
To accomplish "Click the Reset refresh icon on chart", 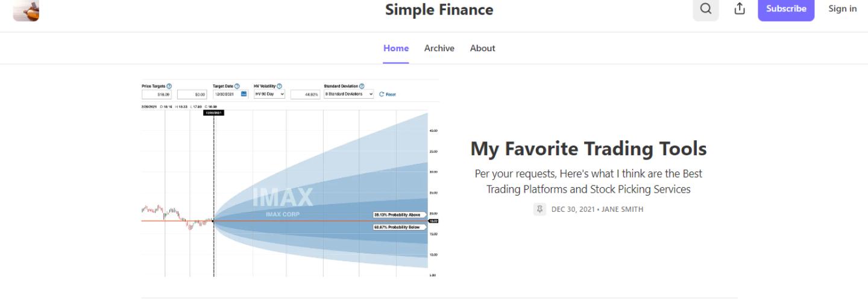I will pyautogui.click(x=382, y=94).
